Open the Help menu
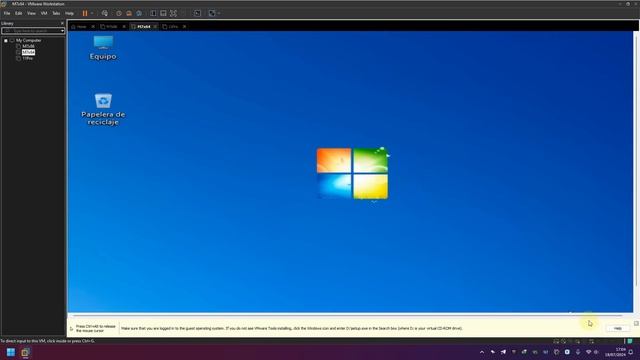Screen dimensions: 640x360 69,13
